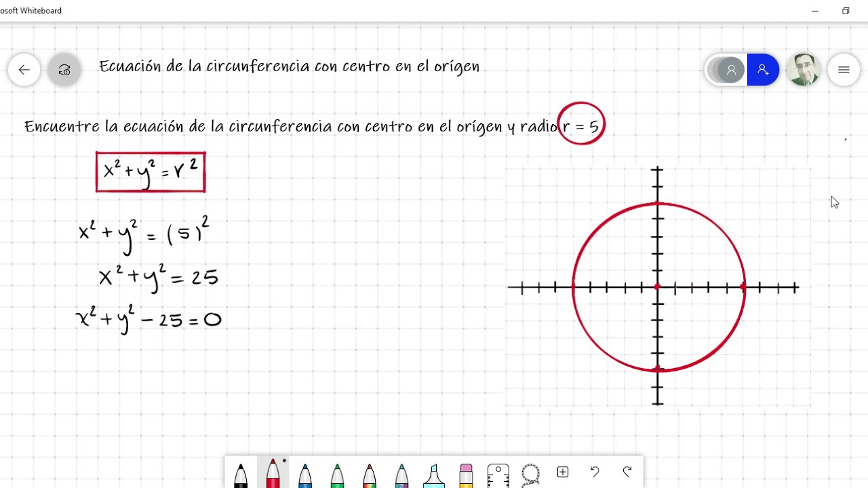Open the invite someone button
This screenshot has height=488, width=868.
763,70
